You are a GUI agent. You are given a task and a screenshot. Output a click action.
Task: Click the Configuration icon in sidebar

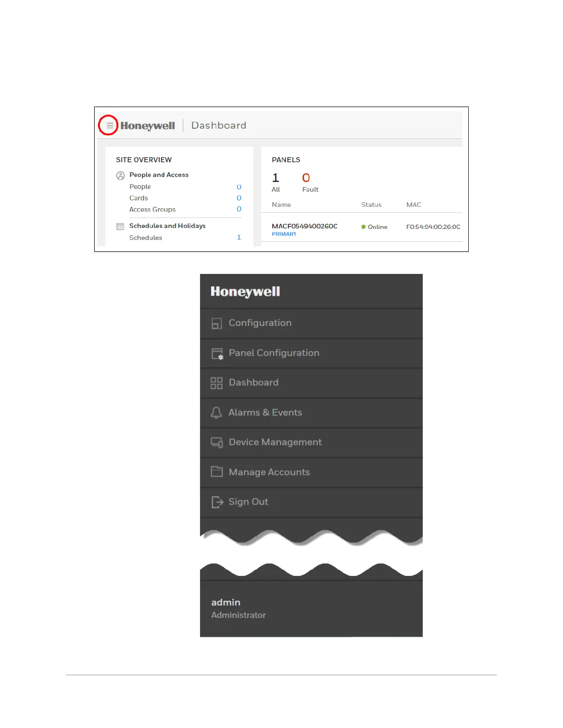pyautogui.click(x=217, y=323)
